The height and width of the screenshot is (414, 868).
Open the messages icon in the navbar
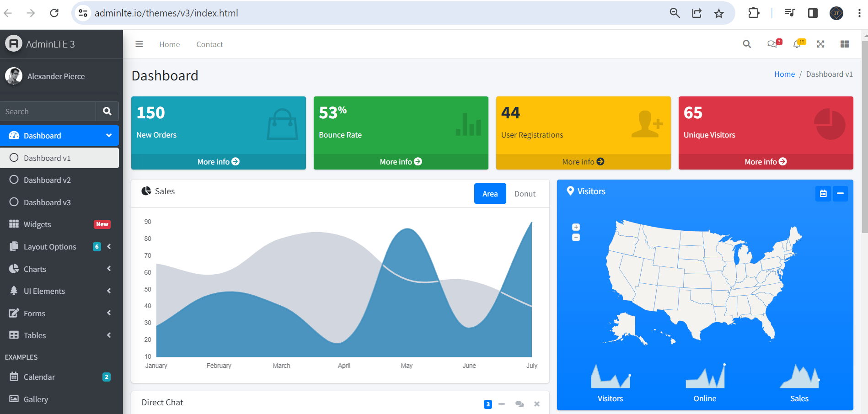pos(773,44)
